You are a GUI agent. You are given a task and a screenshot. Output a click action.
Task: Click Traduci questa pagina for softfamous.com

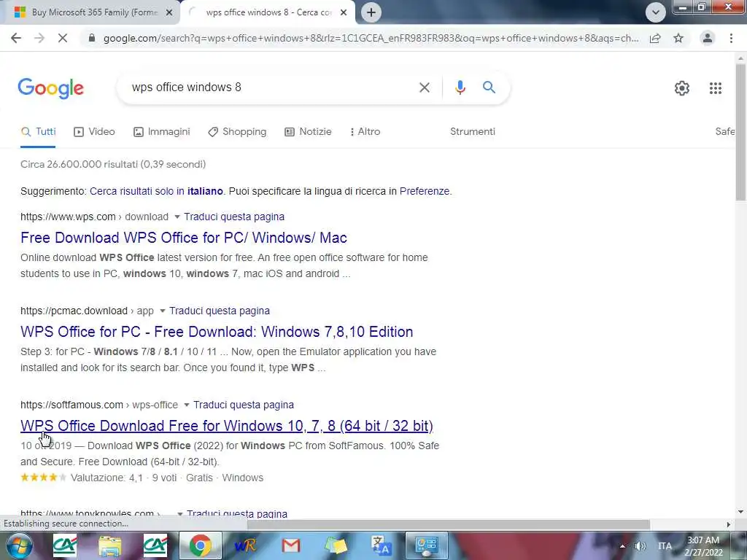point(244,405)
